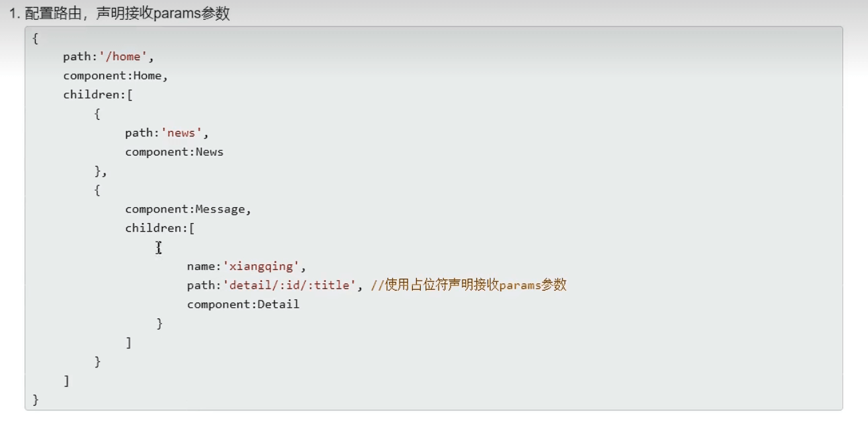Click the comment 使用占位符声明接收params参数
The height and width of the screenshot is (421, 868).
[468, 285]
